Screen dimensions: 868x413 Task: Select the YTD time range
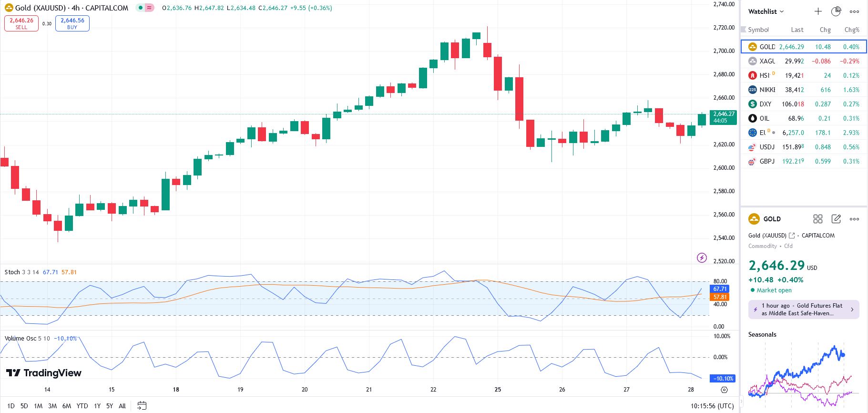click(x=82, y=406)
